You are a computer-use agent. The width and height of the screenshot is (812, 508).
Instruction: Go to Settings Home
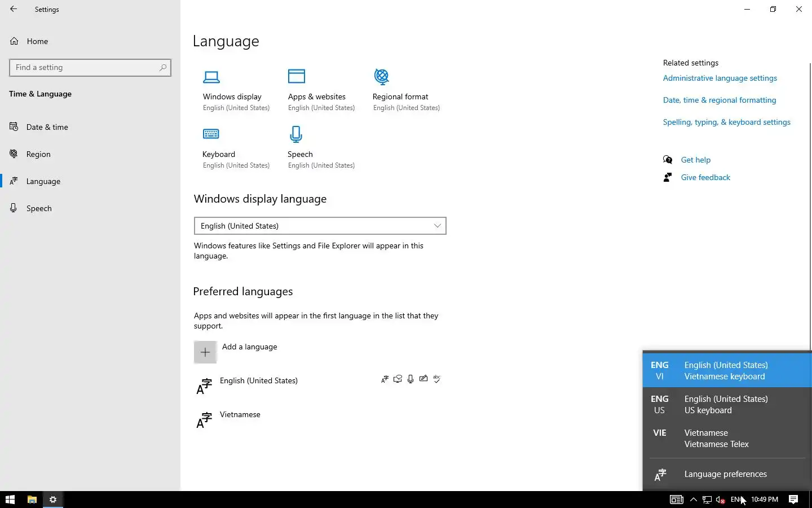(90, 41)
